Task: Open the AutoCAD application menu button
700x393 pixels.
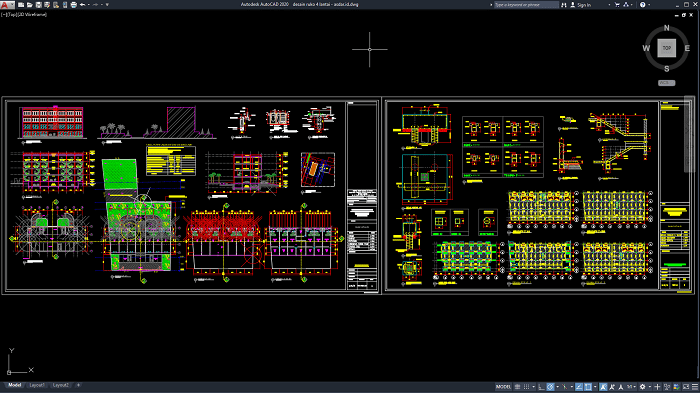Action: point(8,4)
